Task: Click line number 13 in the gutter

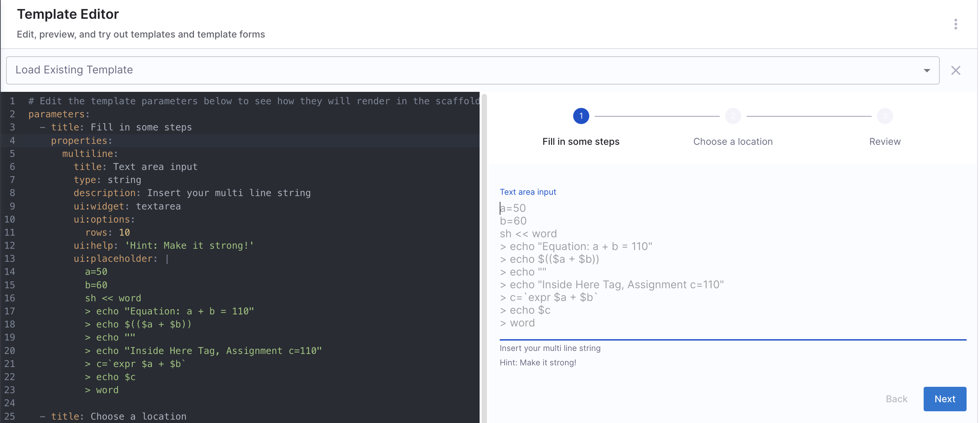Action: [10, 258]
